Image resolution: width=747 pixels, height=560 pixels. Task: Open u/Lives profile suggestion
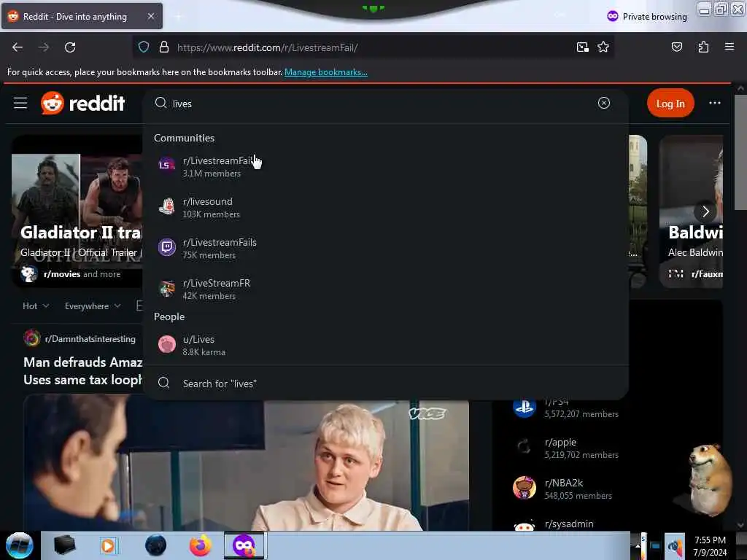(386, 345)
